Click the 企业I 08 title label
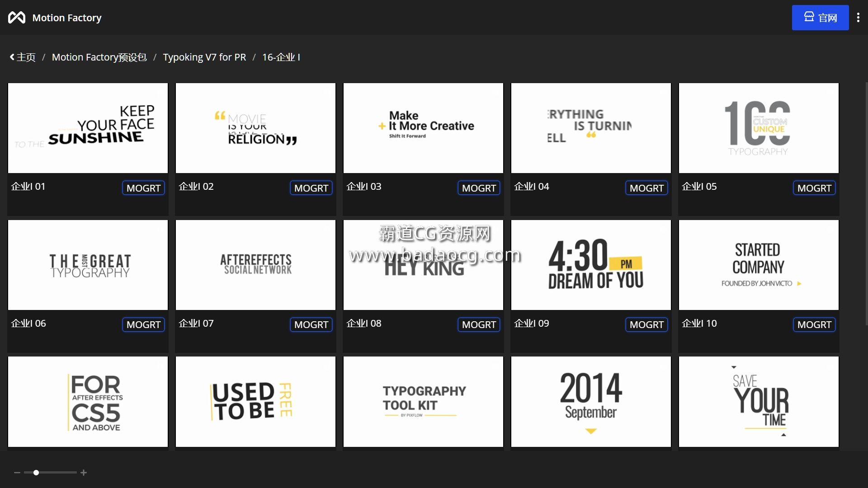 tap(363, 323)
